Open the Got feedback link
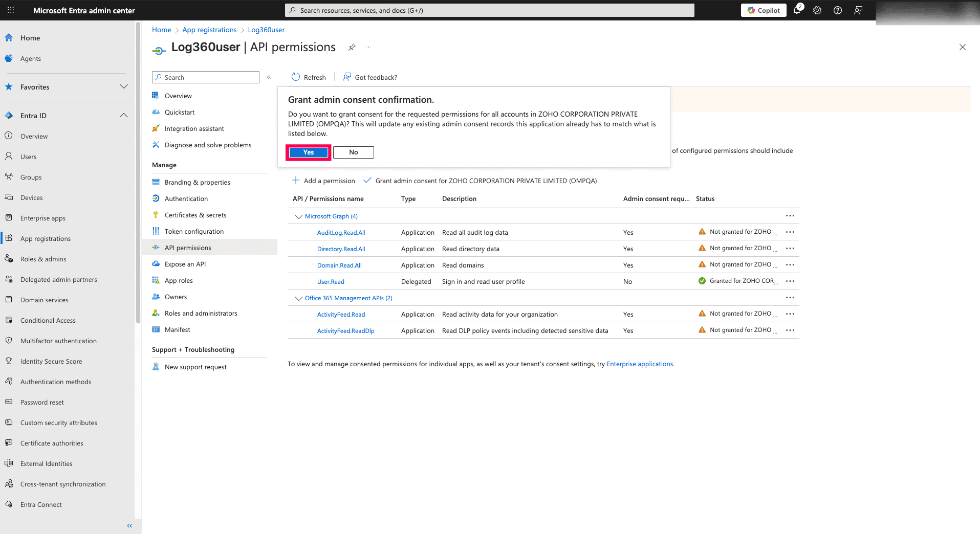Image resolution: width=980 pixels, height=534 pixels. [369, 77]
